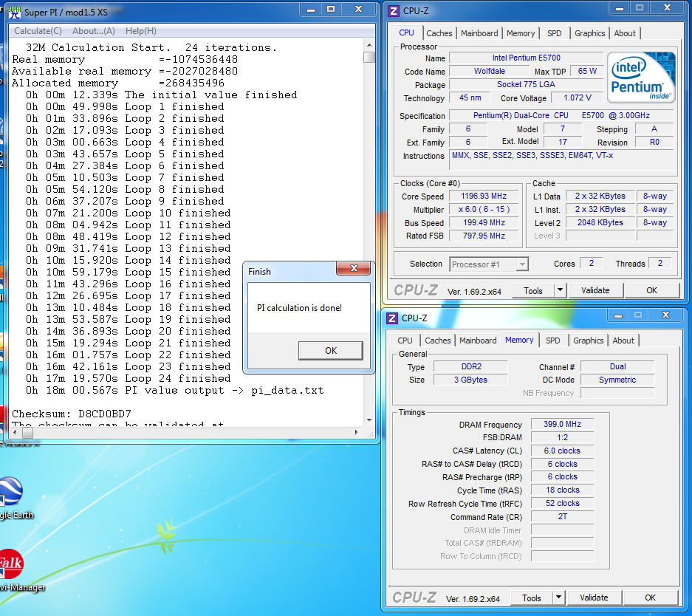Click the Socket 775 LGA package value

[526, 84]
